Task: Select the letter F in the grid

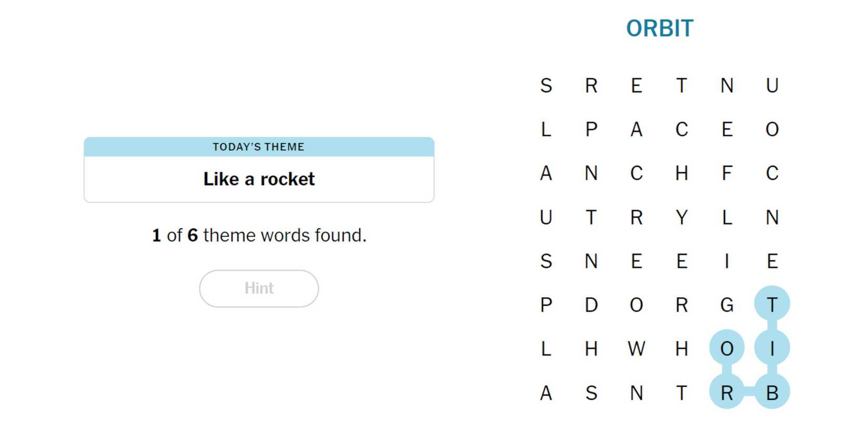Action: click(x=727, y=173)
